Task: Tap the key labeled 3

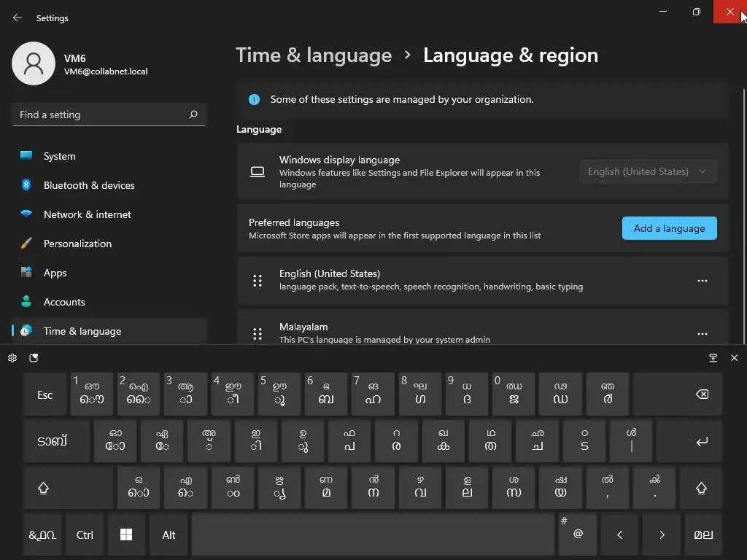Action: pos(185,394)
